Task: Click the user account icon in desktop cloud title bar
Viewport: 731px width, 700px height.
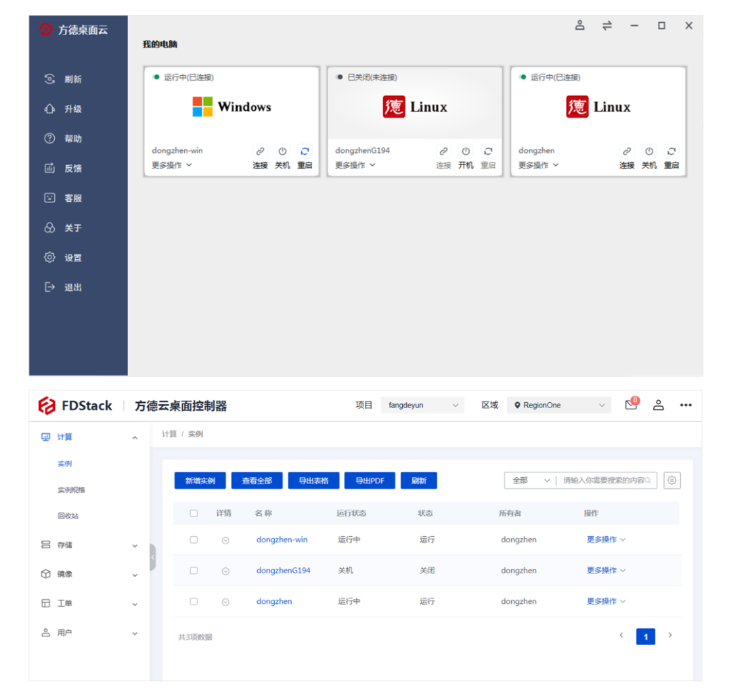Action: pyautogui.click(x=579, y=25)
